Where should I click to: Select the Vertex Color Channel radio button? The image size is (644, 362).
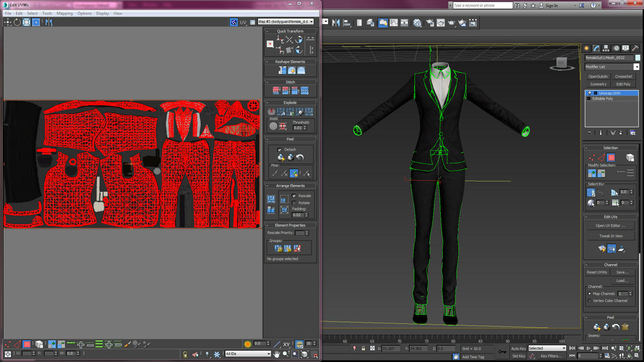tap(589, 301)
